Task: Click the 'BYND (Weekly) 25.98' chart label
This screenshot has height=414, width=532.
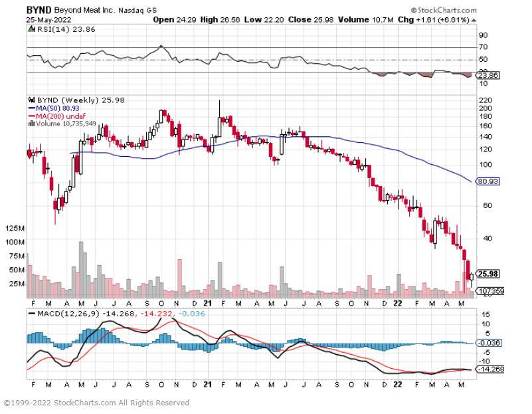Action: coord(81,100)
